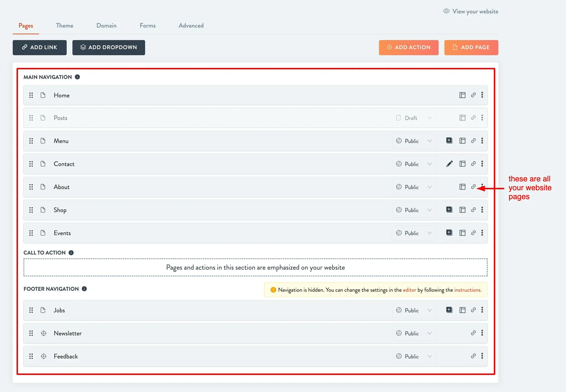Open layout icon for About page

coord(462,187)
